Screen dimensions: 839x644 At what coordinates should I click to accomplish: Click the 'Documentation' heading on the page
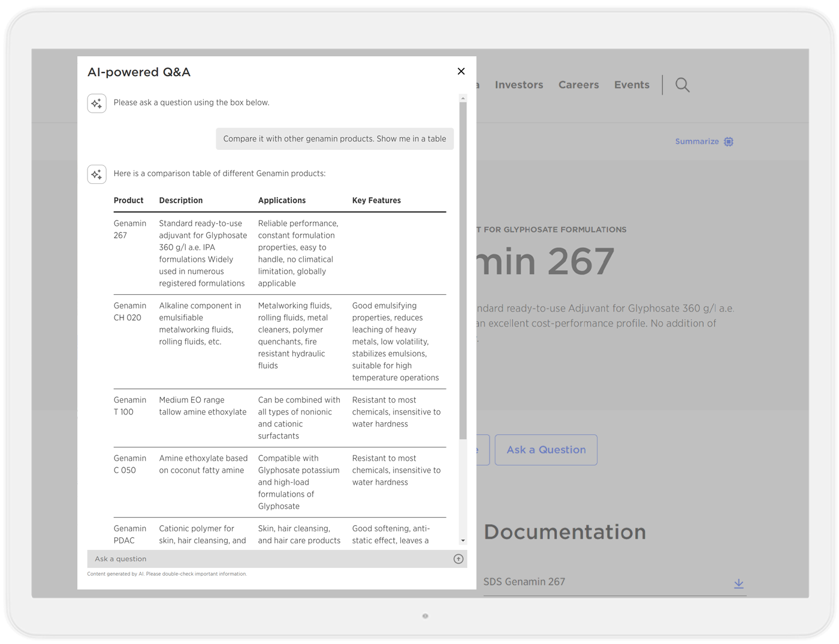tap(565, 532)
